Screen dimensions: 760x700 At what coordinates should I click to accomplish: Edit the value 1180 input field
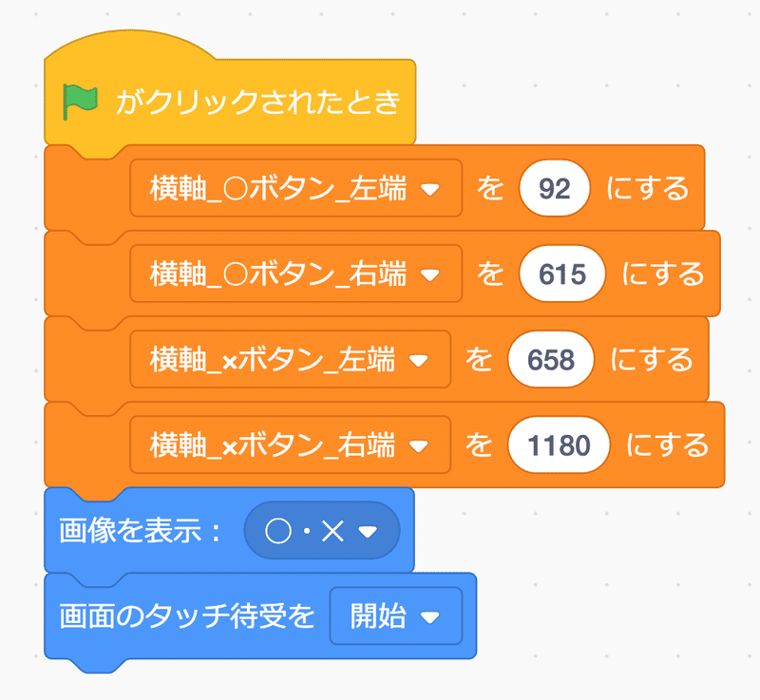click(x=559, y=445)
